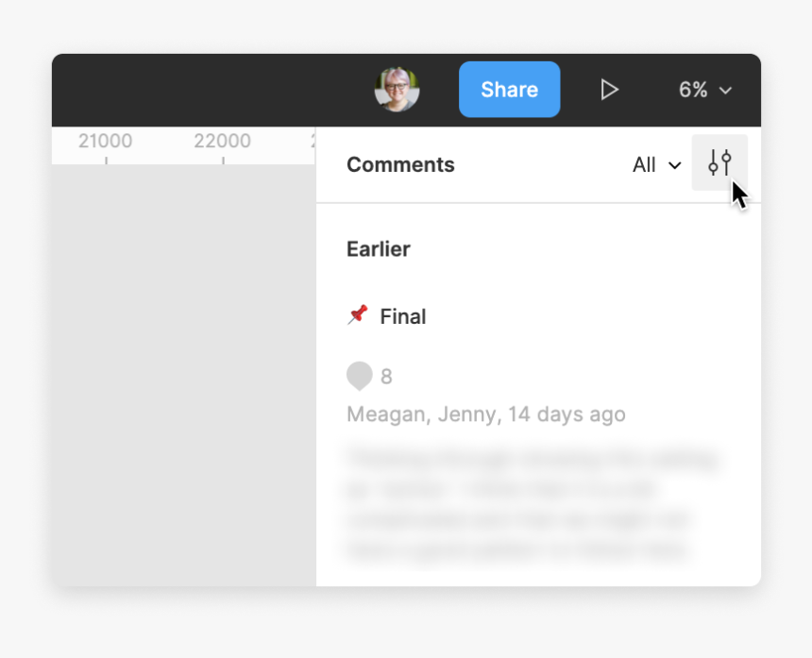The image size is (812, 658).
Task: Click the empty gray canvas area
Action: (184, 376)
